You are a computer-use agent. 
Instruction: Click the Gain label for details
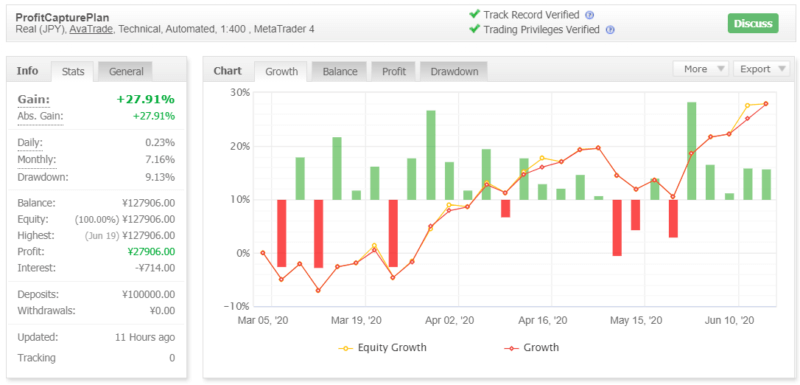(34, 99)
